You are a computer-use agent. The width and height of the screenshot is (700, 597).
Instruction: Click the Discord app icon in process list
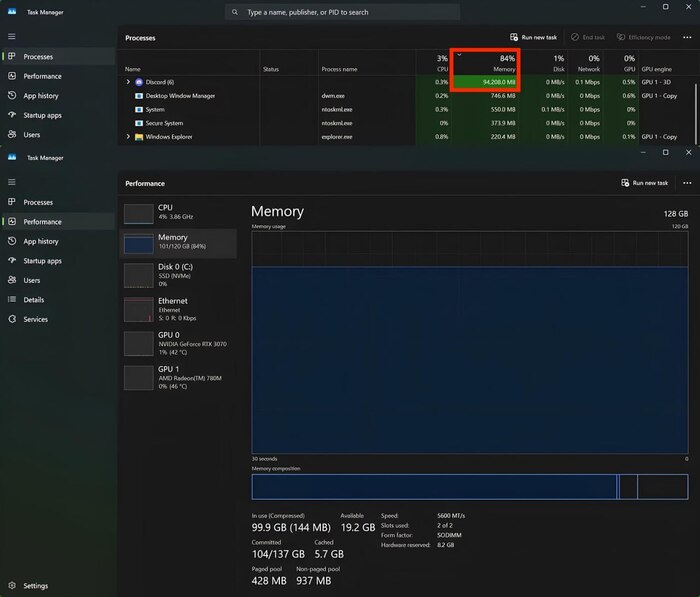coord(138,82)
